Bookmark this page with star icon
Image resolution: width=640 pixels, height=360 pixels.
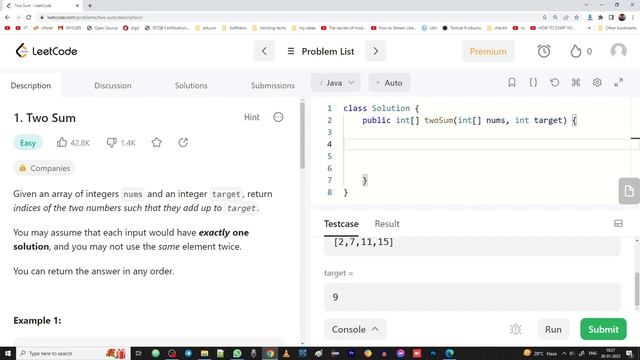(x=576, y=17)
